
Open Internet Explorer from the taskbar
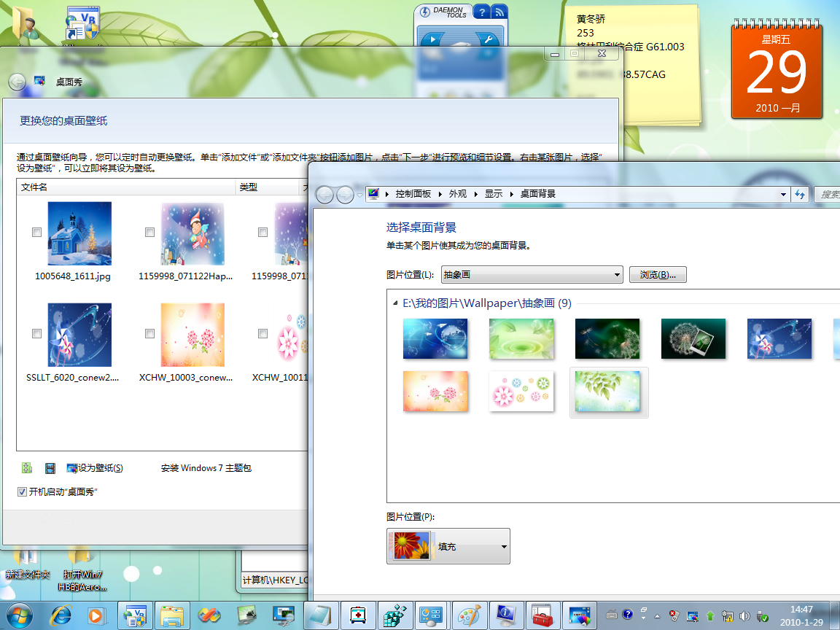click(61, 615)
